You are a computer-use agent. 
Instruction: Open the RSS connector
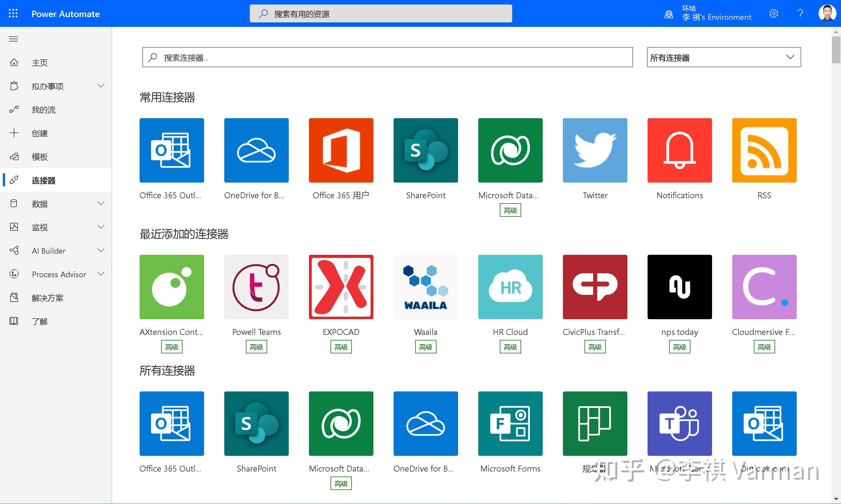764,150
